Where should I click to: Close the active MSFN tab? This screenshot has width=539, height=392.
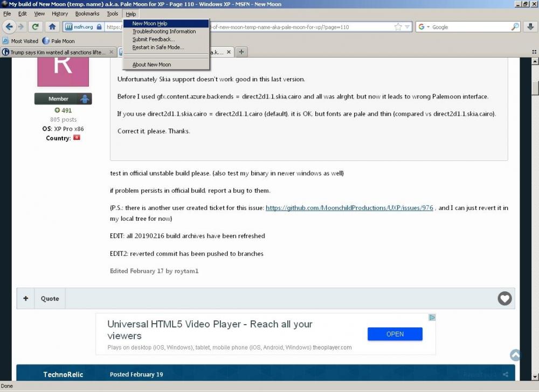coord(229,52)
